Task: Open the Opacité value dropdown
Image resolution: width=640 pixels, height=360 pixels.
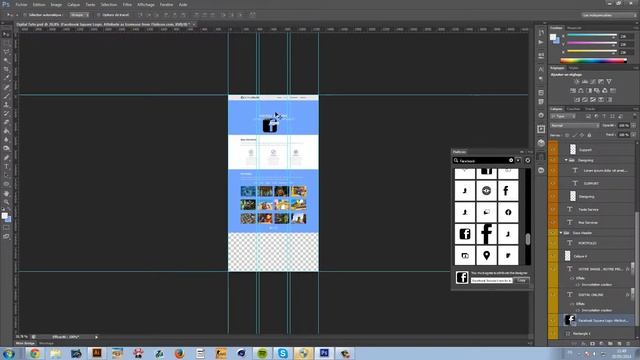Action: pos(633,126)
